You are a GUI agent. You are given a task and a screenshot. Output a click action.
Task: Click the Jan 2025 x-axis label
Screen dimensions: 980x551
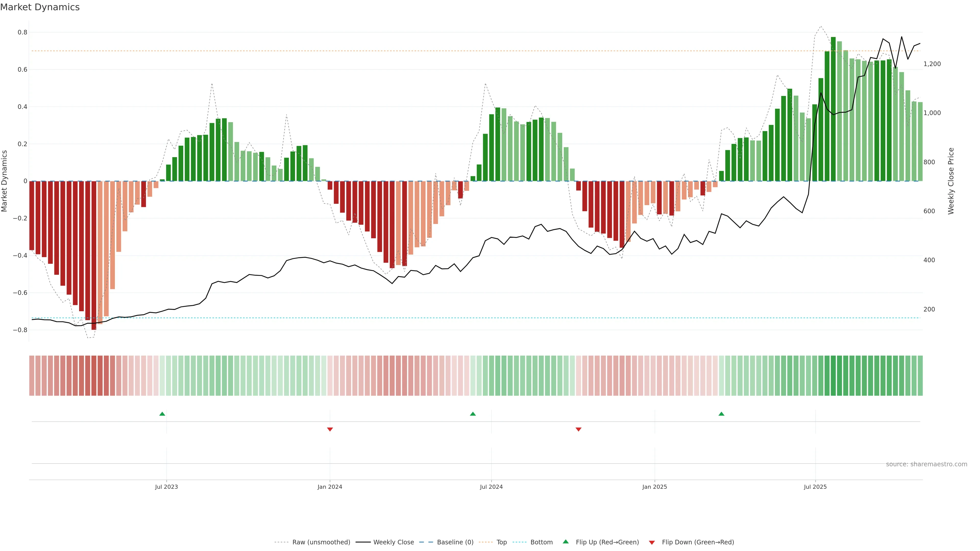click(x=654, y=487)
